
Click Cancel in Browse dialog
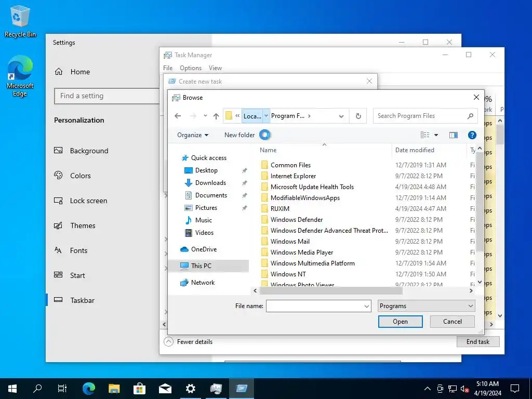pyautogui.click(x=453, y=322)
